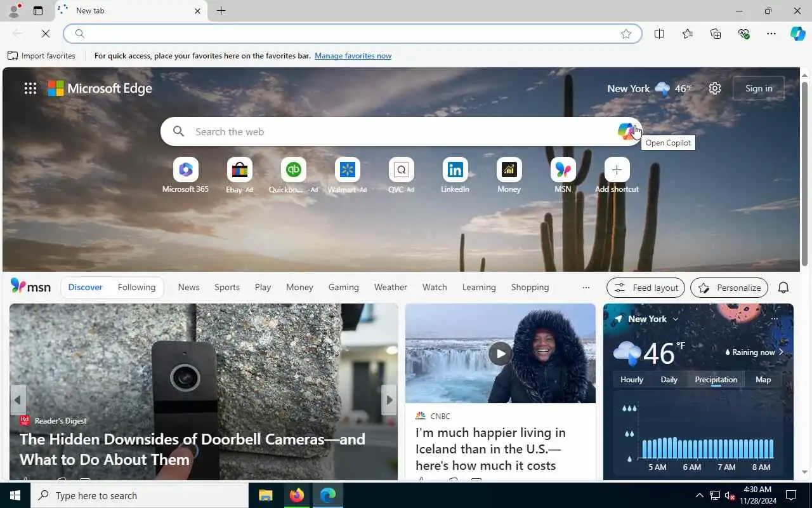Show the next featured story
Image resolution: width=812 pixels, height=508 pixels.
390,400
